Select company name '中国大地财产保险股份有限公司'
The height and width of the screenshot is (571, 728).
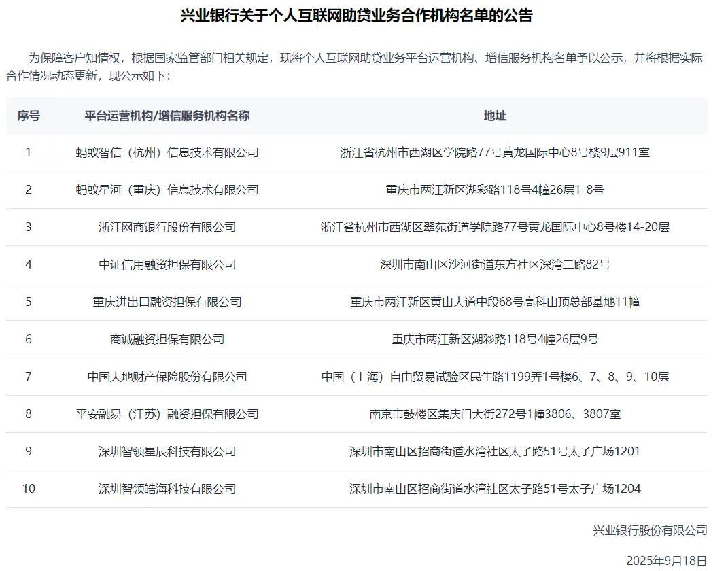pos(167,377)
